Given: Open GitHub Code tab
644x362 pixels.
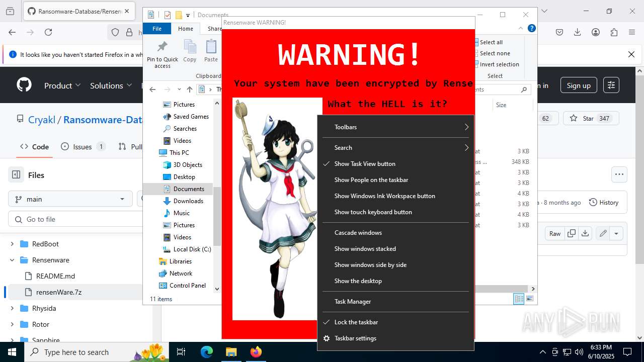Looking at the screenshot, I should [x=34, y=147].
